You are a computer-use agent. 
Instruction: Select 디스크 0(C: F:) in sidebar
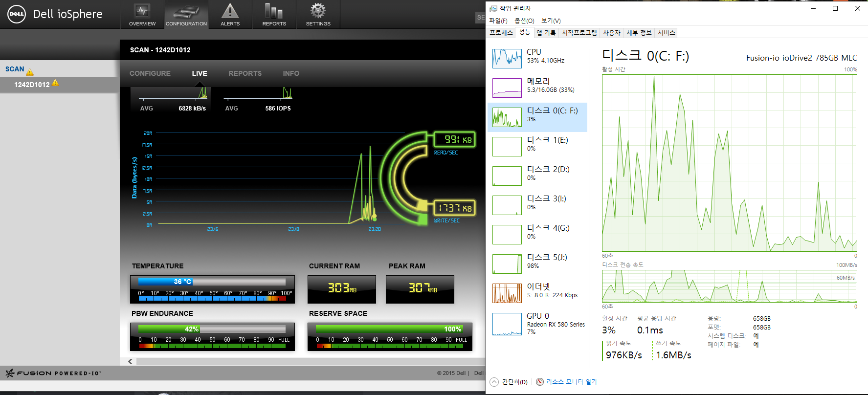537,117
